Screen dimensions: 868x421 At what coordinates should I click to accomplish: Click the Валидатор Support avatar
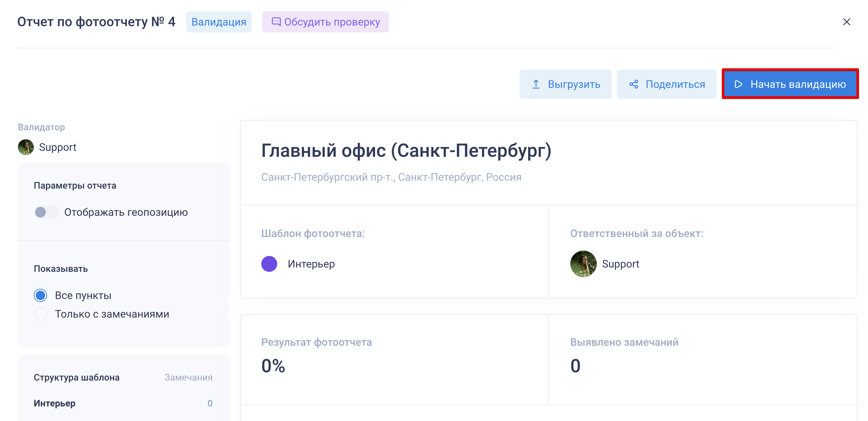point(26,147)
